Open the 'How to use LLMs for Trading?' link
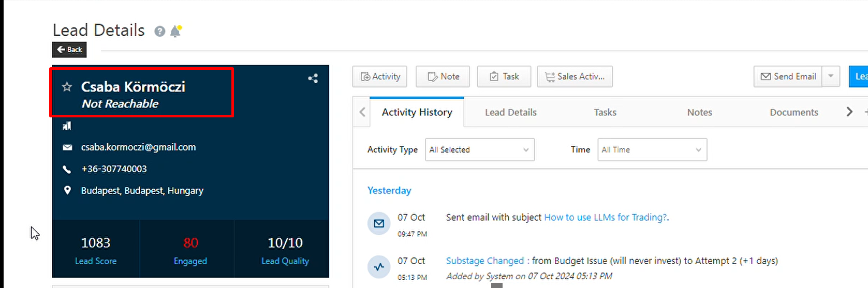The height and width of the screenshot is (288, 868). coord(605,218)
